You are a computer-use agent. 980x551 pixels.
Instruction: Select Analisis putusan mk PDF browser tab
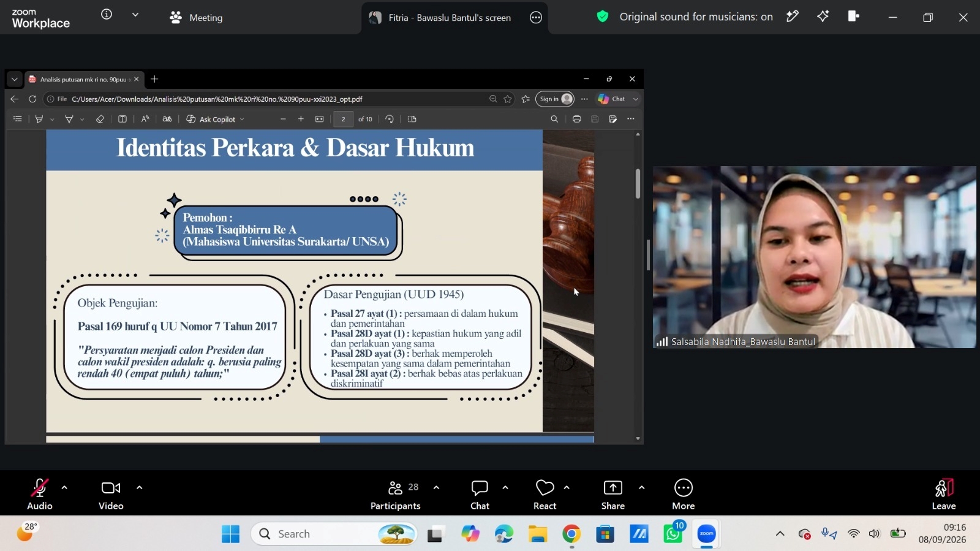click(83, 79)
